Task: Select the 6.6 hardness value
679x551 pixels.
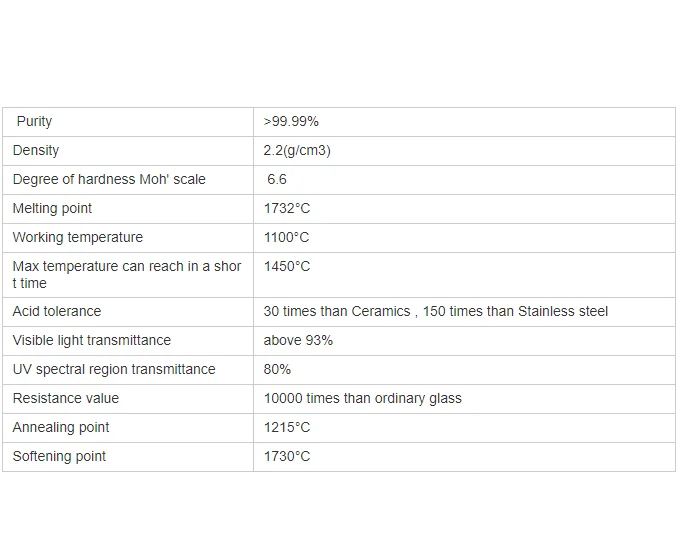Action: pyautogui.click(x=277, y=179)
